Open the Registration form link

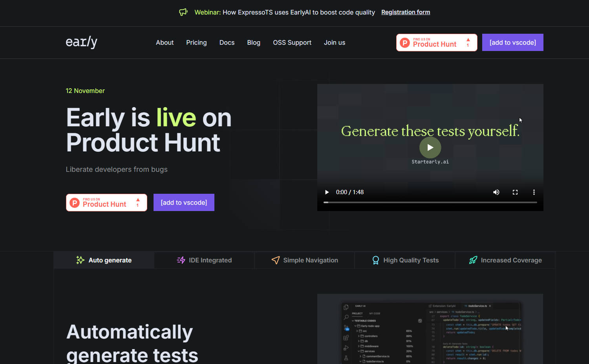[405, 12]
